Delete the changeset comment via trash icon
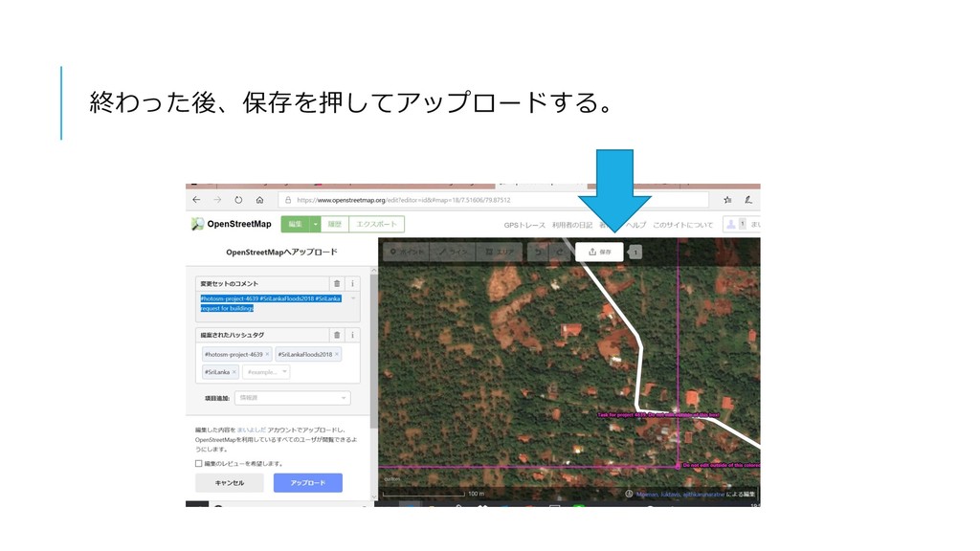The height and width of the screenshot is (551, 980). pyautogui.click(x=337, y=283)
